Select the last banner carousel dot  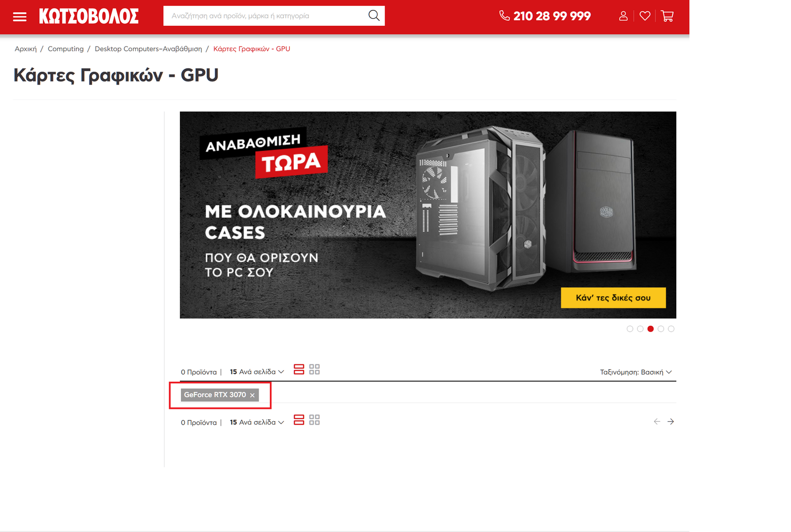coord(671,329)
